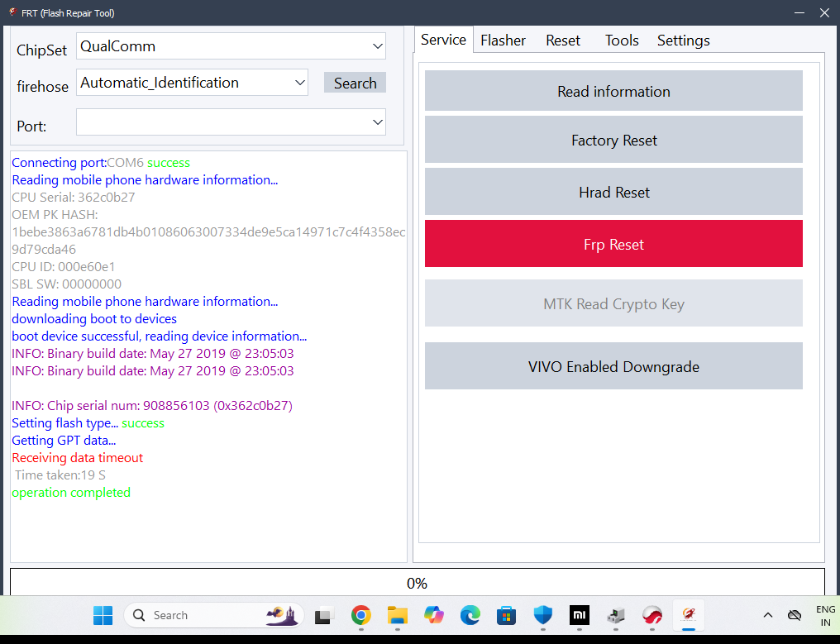Screen dimensions: 840x644
Task: Open the ChipSet dropdown showing QualComm
Action: 231,46
